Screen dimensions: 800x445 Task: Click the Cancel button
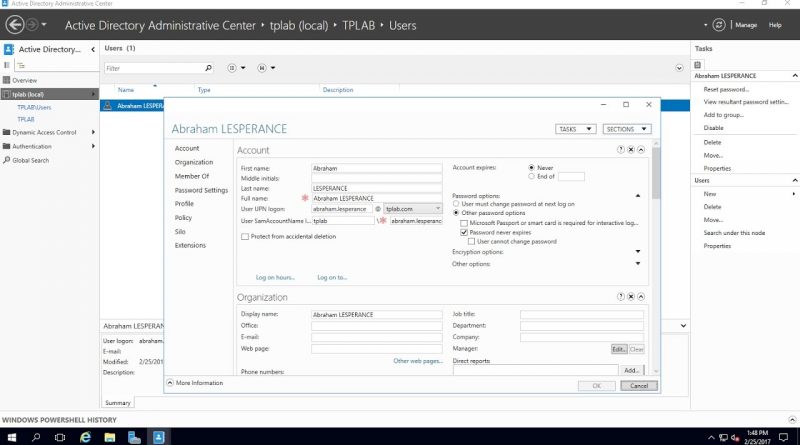pos(639,386)
